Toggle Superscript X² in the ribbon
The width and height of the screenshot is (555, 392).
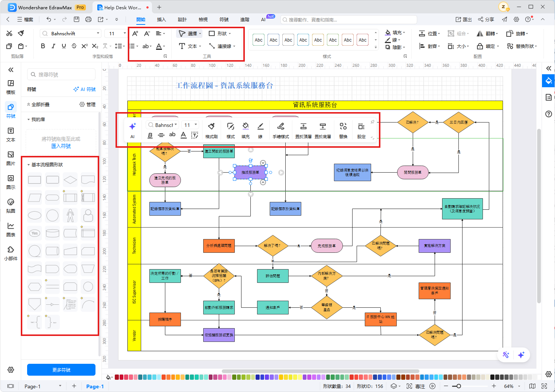pyautogui.click(x=85, y=46)
